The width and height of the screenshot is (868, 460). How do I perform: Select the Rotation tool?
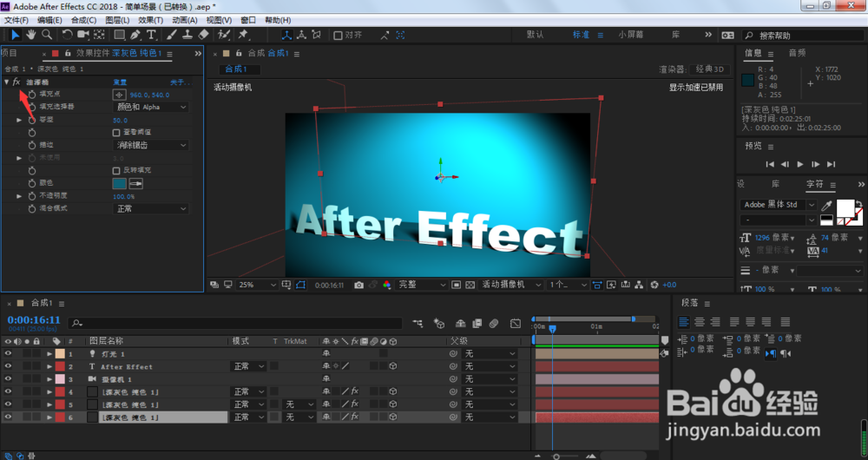coord(67,35)
